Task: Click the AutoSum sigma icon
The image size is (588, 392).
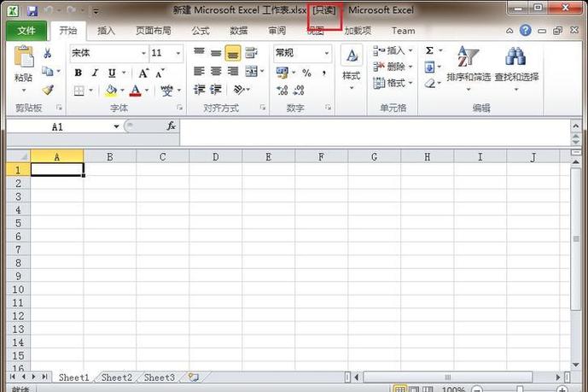Action: (x=430, y=50)
